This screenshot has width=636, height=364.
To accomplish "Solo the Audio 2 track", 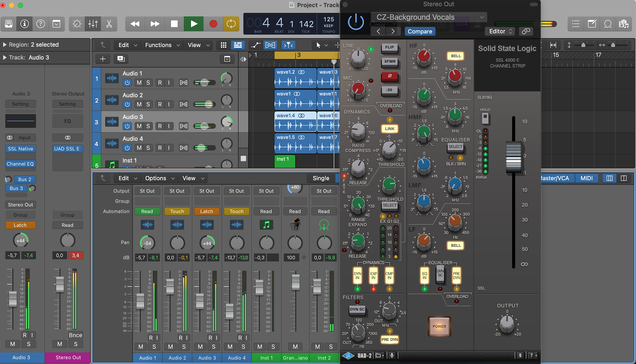I will (x=148, y=104).
